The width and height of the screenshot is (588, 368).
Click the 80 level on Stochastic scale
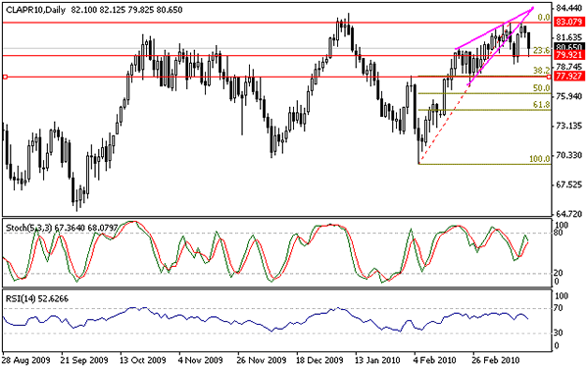(559, 233)
